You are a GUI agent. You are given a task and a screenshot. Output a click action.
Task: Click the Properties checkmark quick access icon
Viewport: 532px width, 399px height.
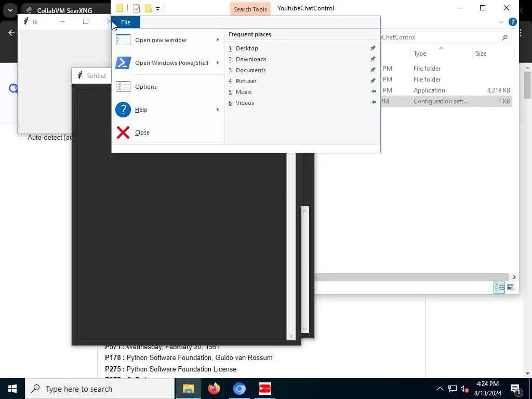tap(137, 8)
